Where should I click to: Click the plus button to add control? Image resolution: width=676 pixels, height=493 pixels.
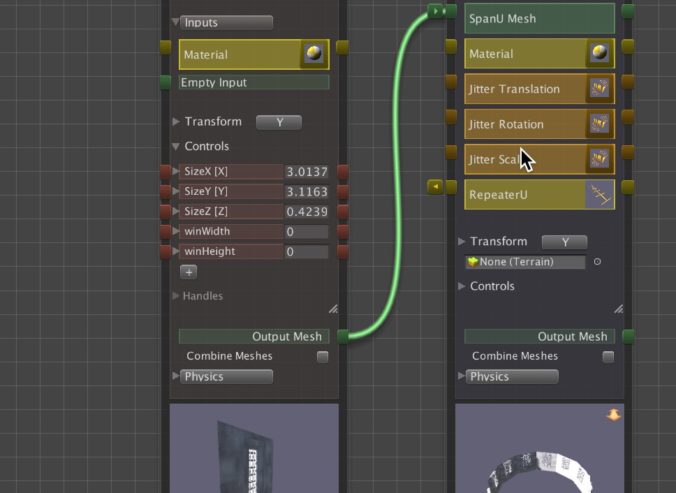[189, 272]
